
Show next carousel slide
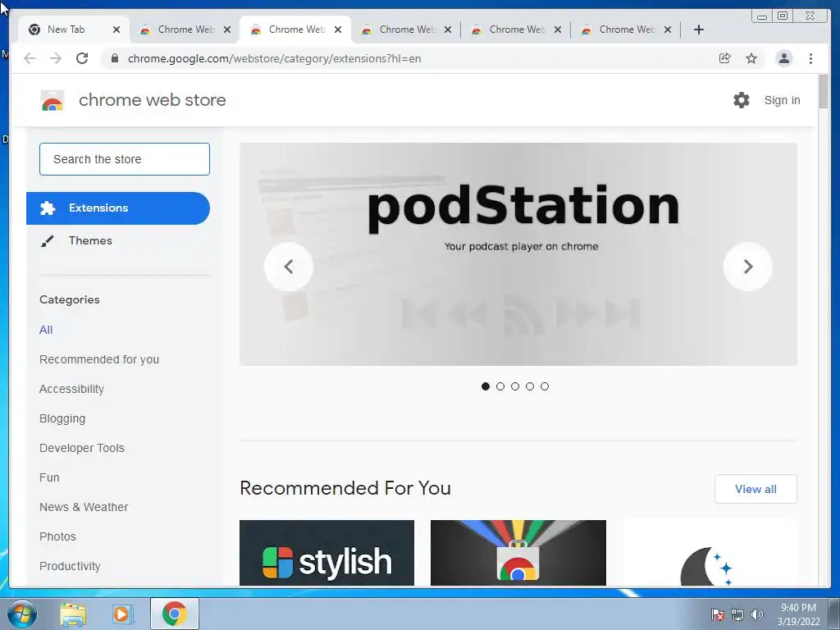pos(748,267)
